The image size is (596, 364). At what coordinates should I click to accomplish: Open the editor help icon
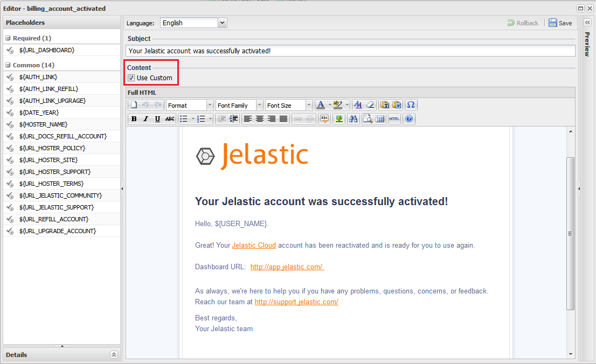tap(409, 119)
